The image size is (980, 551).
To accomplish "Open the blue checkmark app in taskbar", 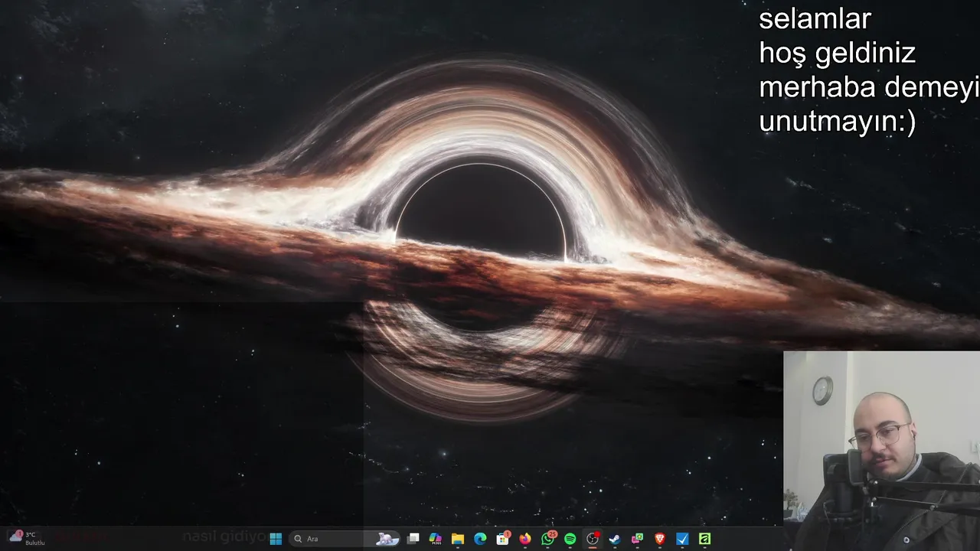I will [682, 539].
